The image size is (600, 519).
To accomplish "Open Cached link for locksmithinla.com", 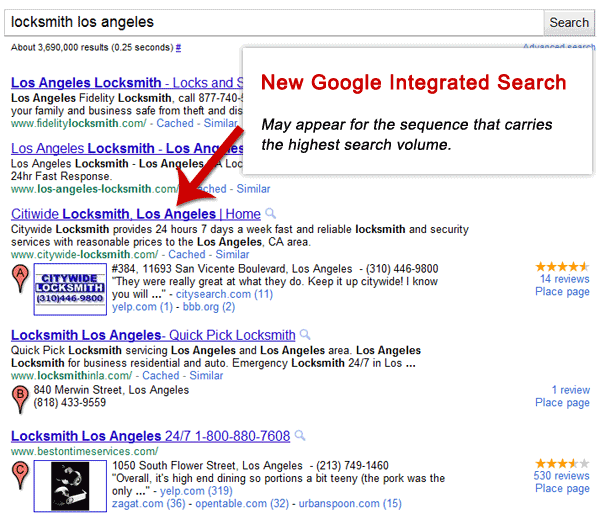I will pos(161,375).
